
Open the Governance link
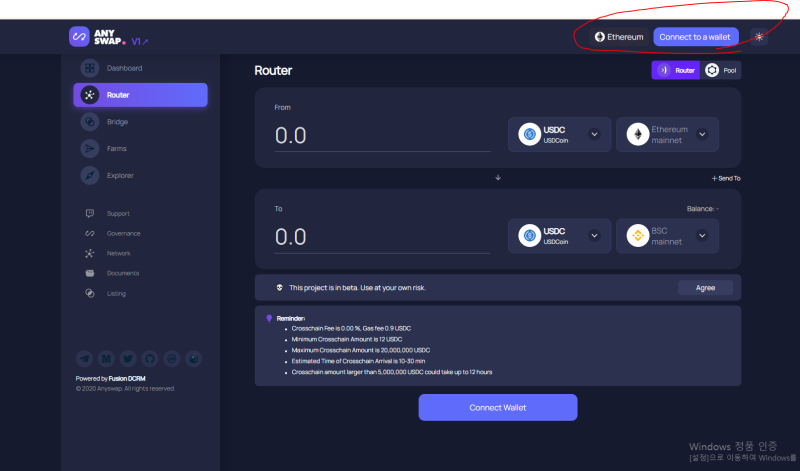click(x=123, y=233)
